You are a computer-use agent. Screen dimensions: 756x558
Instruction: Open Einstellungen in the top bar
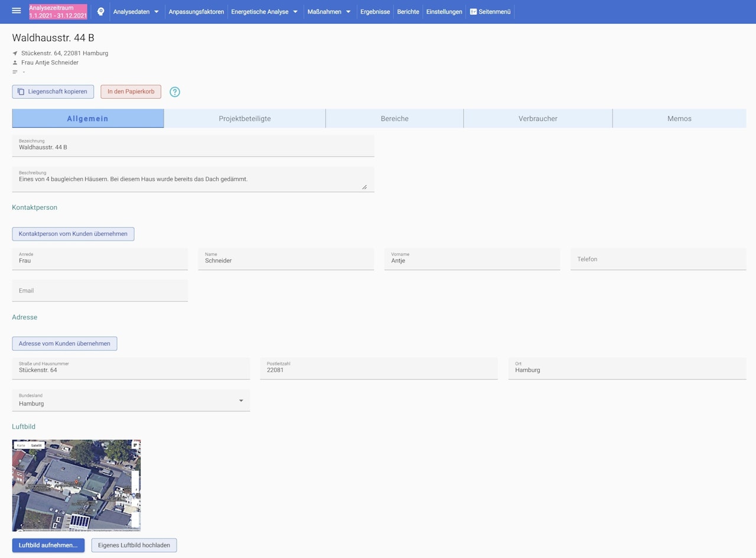(x=444, y=11)
